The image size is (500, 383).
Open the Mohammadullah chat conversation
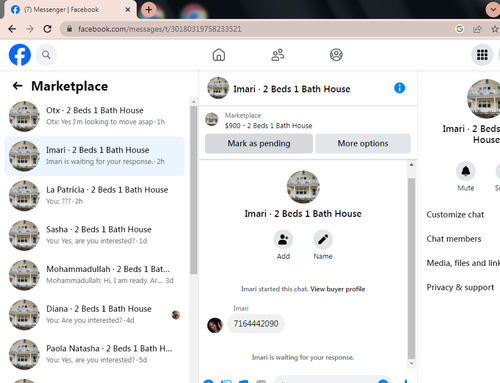[94, 275]
